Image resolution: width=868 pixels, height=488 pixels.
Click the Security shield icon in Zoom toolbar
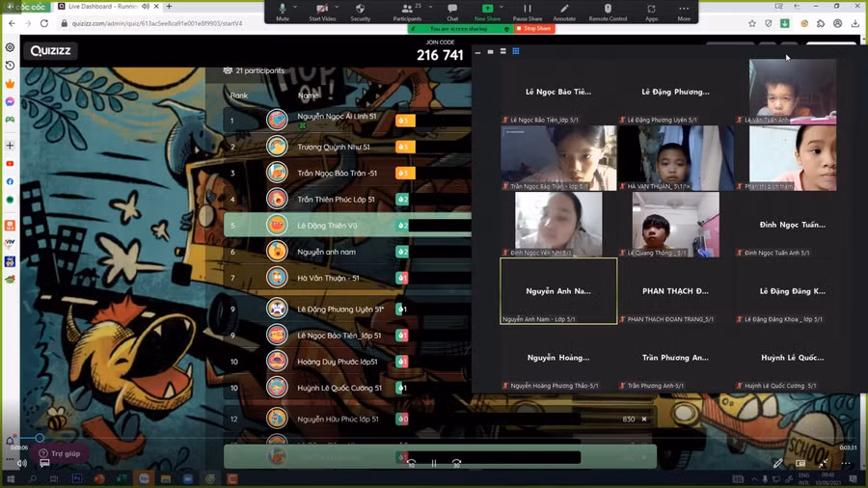360,9
